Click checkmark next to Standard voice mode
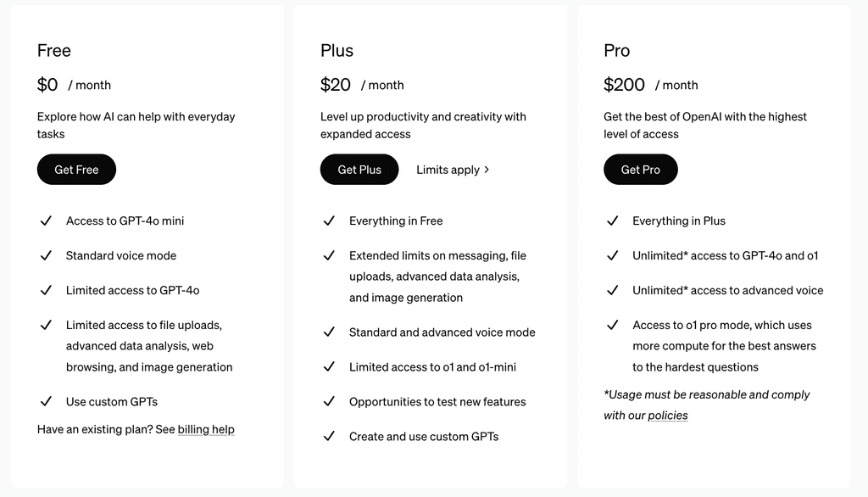 click(47, 255)
